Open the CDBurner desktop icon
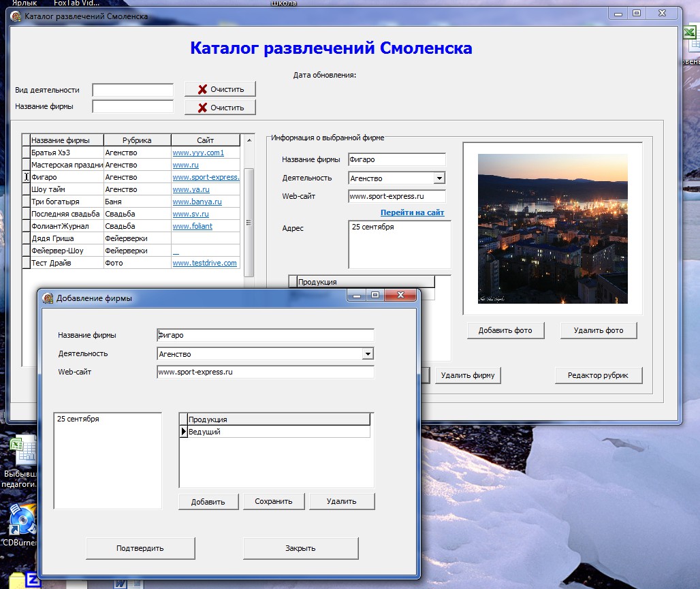 point(20,526)
